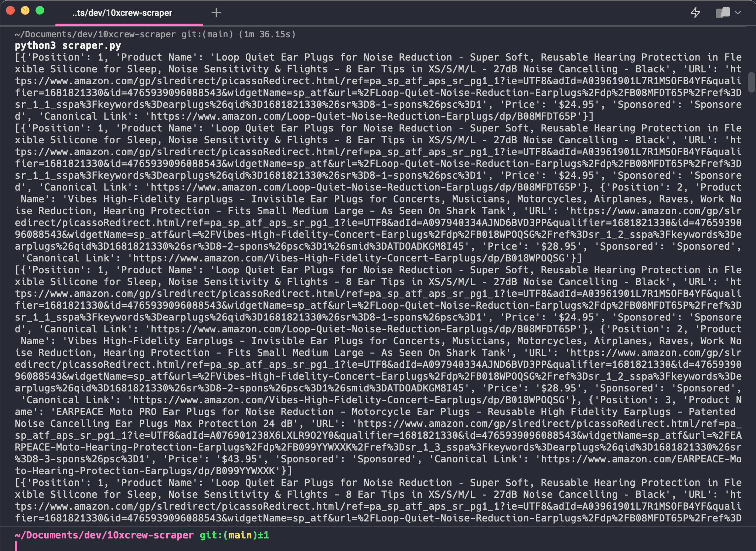
Task: Maximize the window with the green button
Action: click(40, 11)
